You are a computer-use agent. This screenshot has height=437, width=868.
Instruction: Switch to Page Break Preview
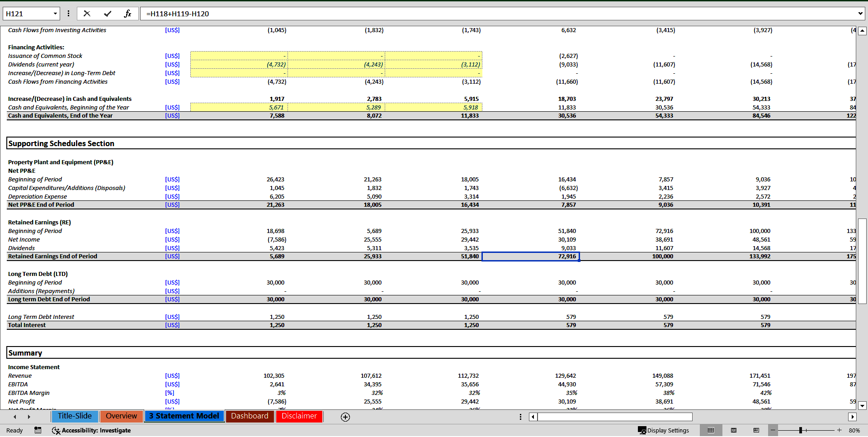(x=756, y=430)
